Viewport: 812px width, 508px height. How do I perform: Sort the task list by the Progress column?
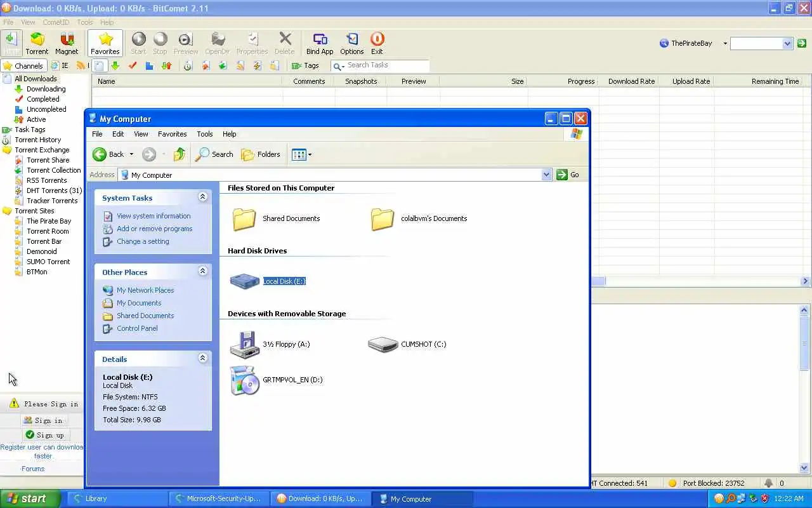pyautogui.click(x=563, y=81)
